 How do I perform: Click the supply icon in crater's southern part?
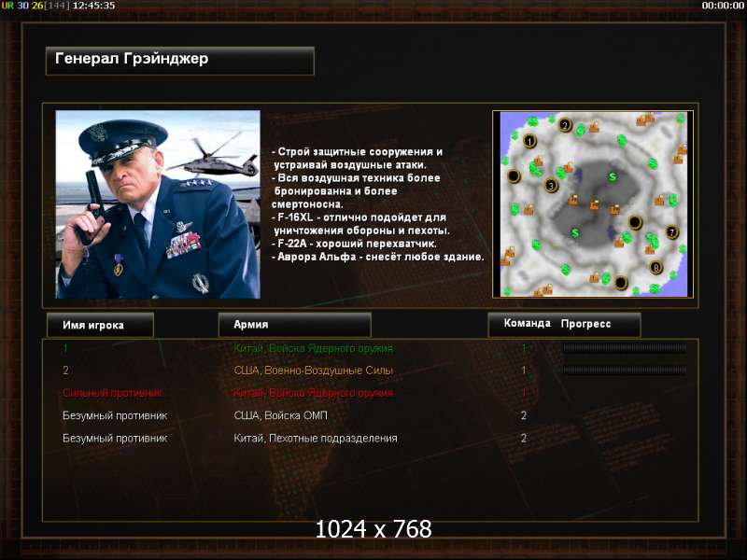pos(575,232)
